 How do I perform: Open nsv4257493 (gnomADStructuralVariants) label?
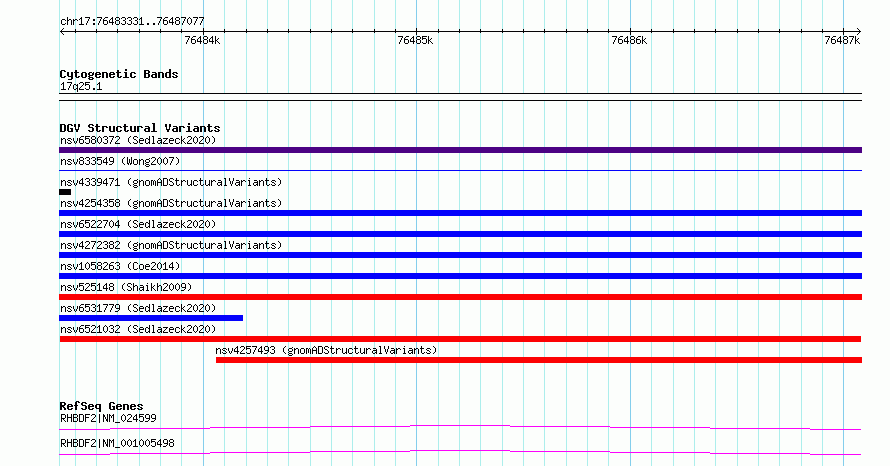pos(326,350)
